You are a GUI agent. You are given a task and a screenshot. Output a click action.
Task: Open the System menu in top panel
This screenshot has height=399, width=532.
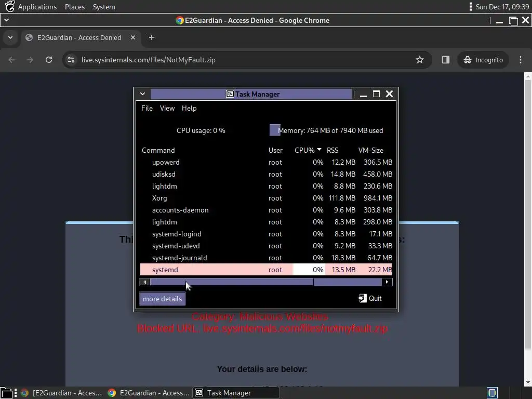[x=104, y=7]
